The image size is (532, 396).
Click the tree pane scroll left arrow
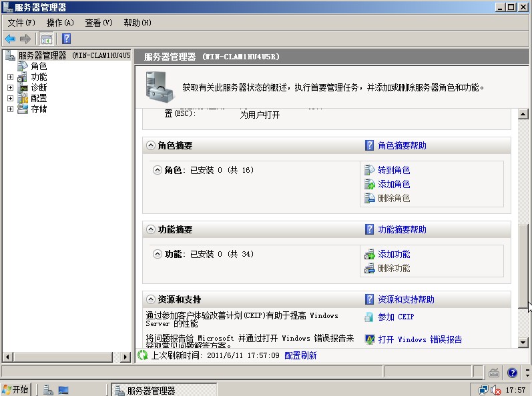tap(8, 357)
